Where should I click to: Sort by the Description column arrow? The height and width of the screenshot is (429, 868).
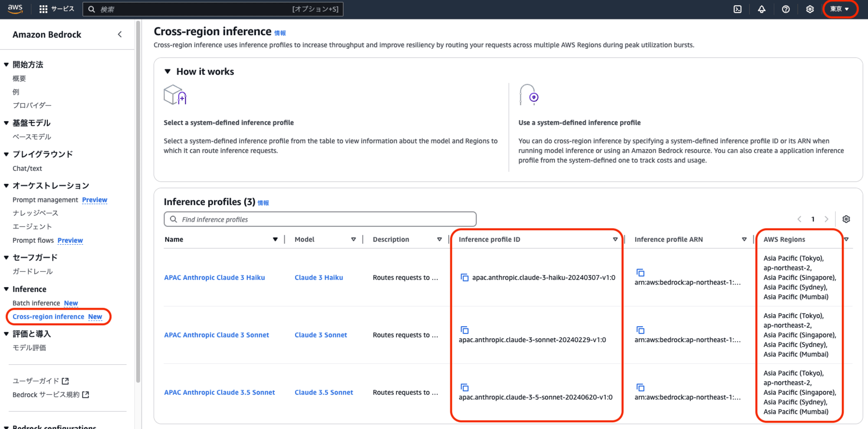tap(439, 239)
